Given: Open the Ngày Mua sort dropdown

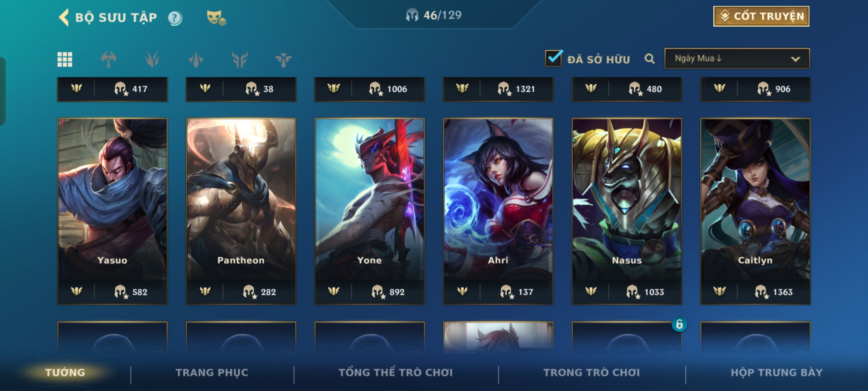Looking at the screenshot, I should [x=737, y=58].
